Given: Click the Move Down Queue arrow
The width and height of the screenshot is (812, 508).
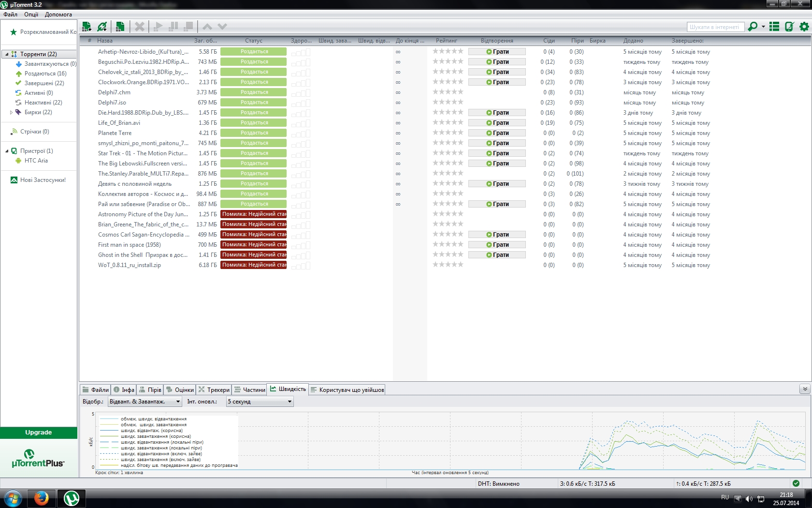Looking at the screenshot, I should coord(222,27).
